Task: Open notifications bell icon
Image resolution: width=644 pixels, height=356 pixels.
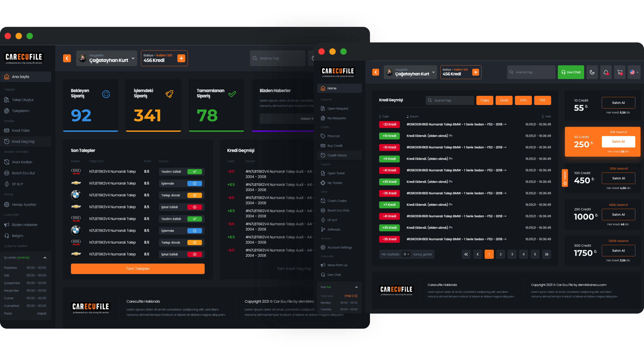Action: (606, 72)
